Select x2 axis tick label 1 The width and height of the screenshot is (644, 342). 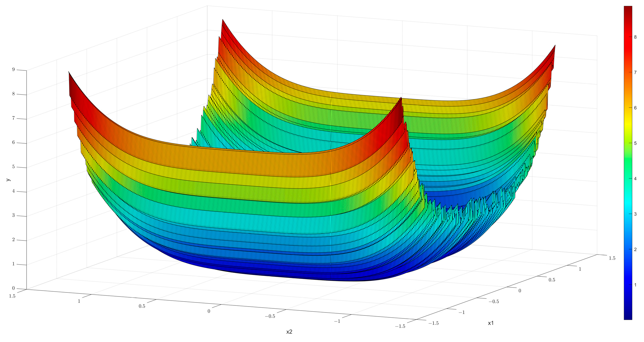(x=79, y=301)
